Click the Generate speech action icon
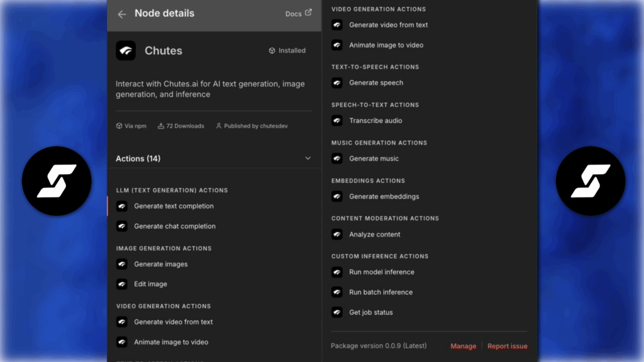Image resolution: width=644 pixels, height=362 pixels. click(337, 83)
